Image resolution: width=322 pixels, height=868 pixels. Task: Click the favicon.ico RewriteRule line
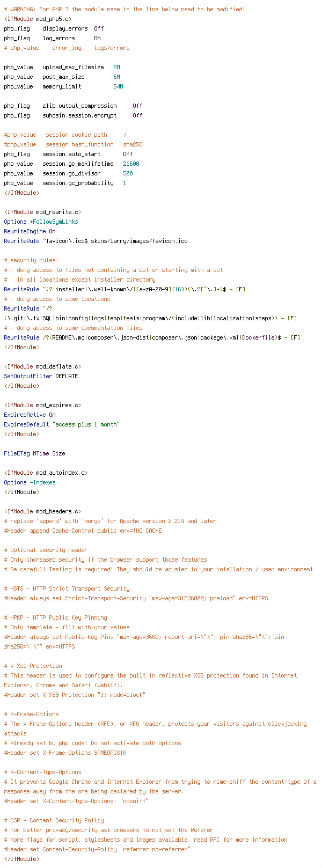[x=96, y=241]
